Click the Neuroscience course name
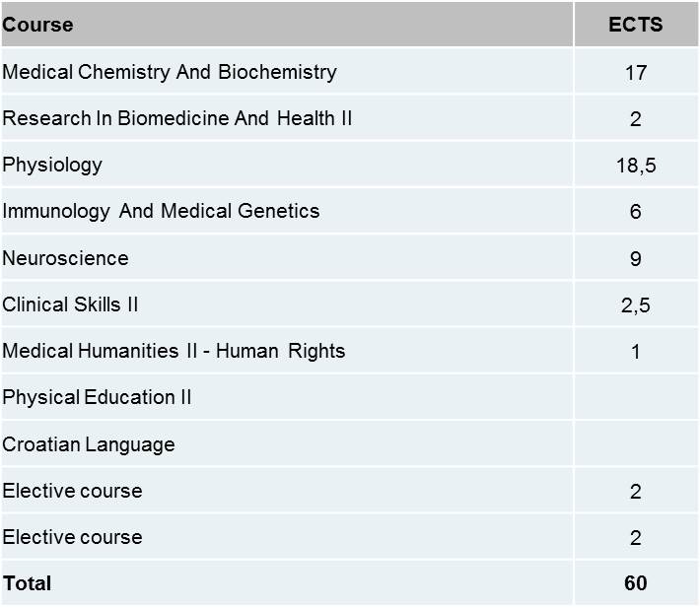The height and width of the screenshot is (608, 700). 65,258
